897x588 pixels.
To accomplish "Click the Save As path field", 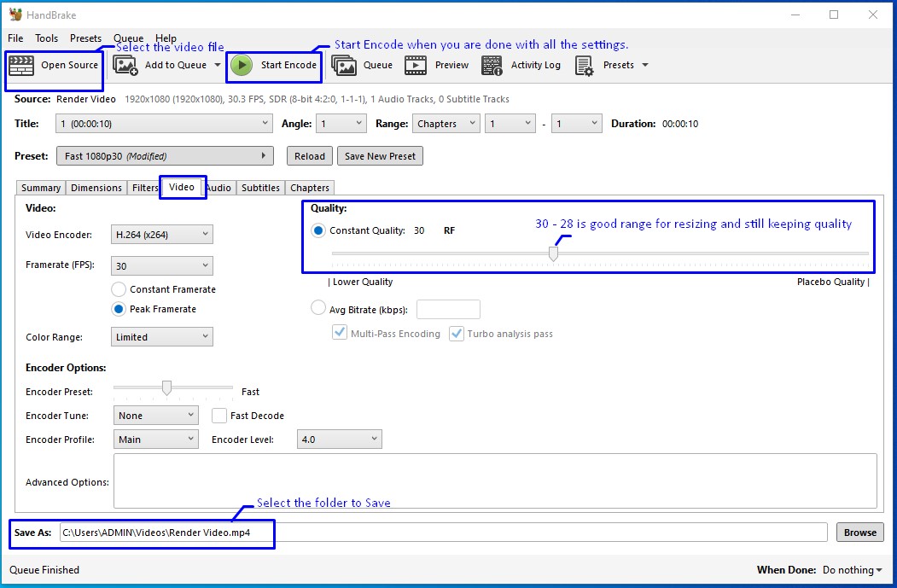I will coord(443,533).
